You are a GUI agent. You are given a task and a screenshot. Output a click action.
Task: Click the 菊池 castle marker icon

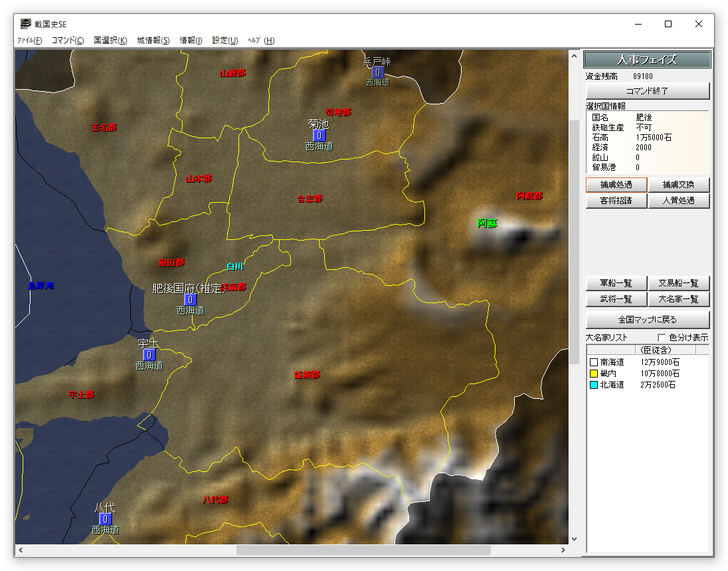319,136
